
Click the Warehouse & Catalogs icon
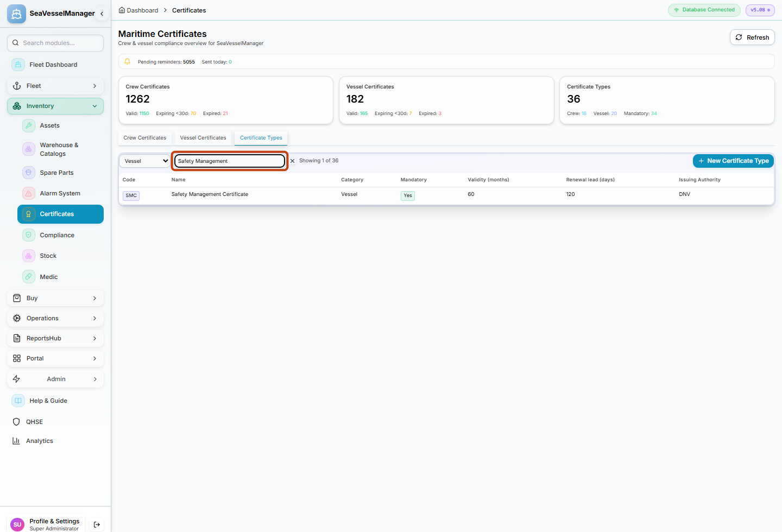(x=29, y=149)
